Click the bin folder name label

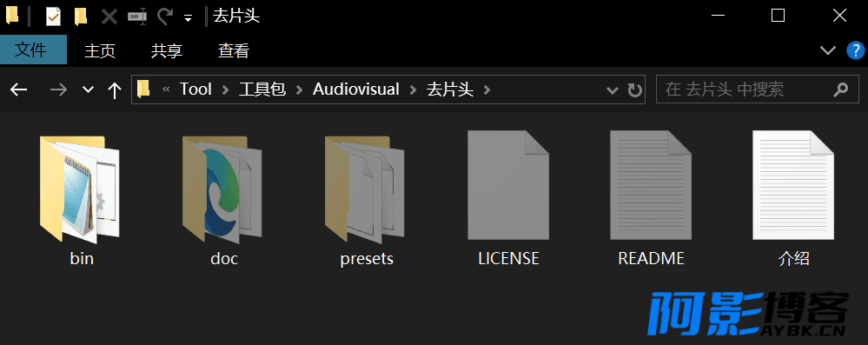82,259
